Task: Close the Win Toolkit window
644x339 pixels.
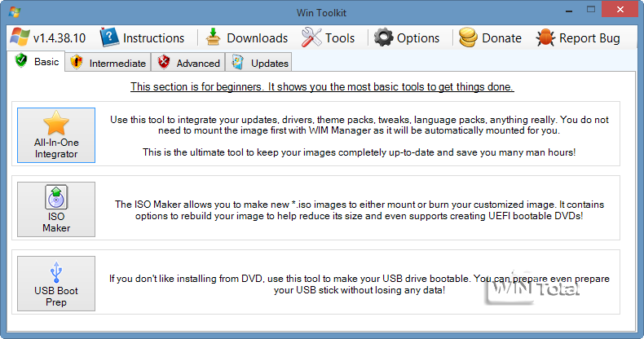Action: coord(620,10)
